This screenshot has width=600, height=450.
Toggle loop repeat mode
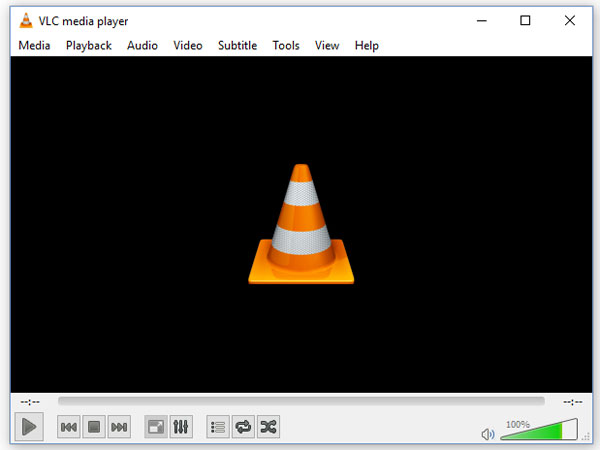click(243, 427)
